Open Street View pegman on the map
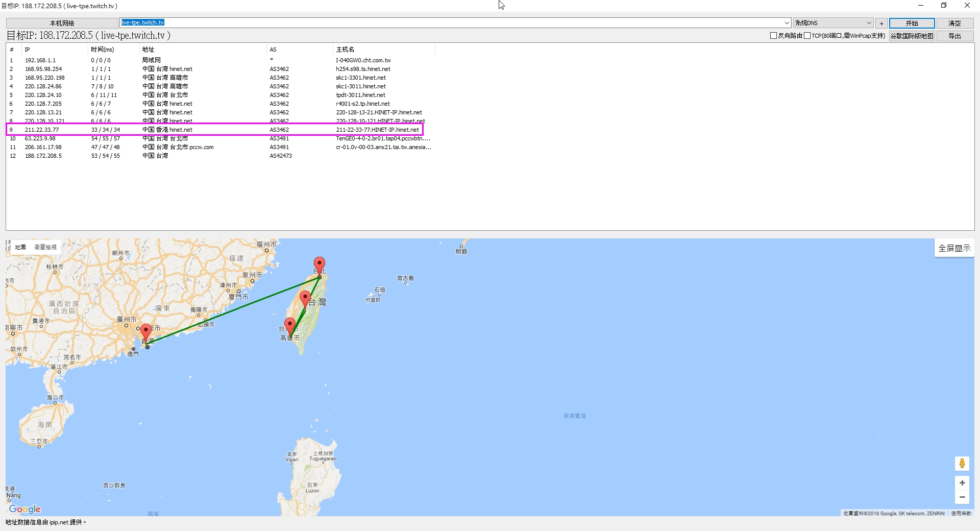 [962, 463]
